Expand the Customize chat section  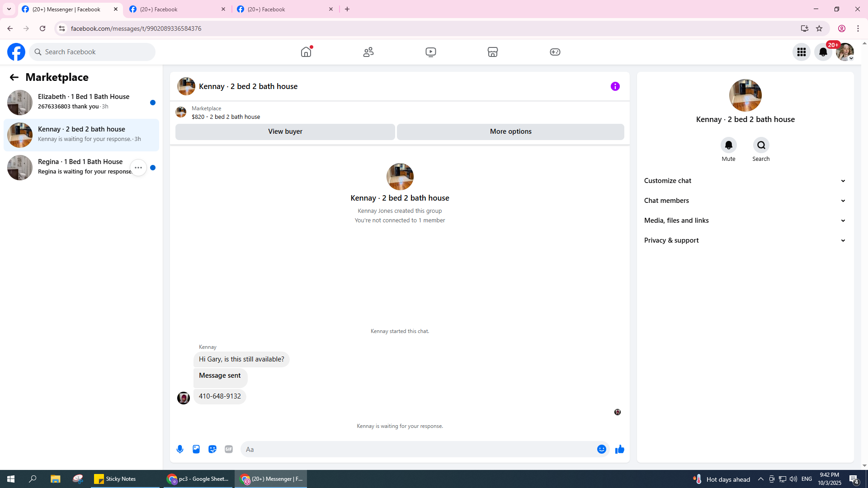pyautogui.click(x=745, y=181)
